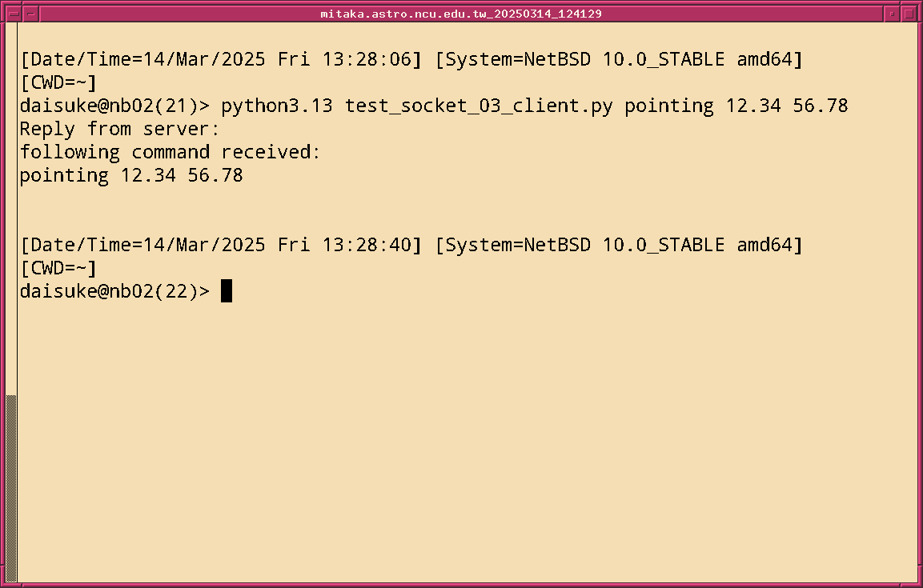Click the test_socket_03_client.py filename in the command
This screenshot has height=588, width=923.
(x=479, y=106)
